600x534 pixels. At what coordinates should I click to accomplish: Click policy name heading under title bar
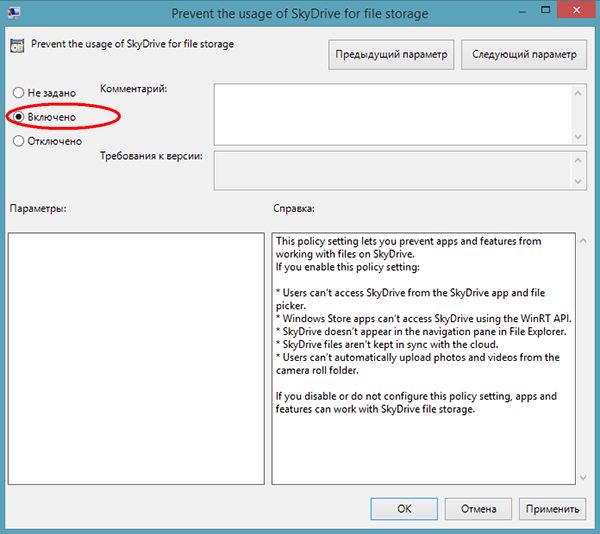tap(132, 44)
